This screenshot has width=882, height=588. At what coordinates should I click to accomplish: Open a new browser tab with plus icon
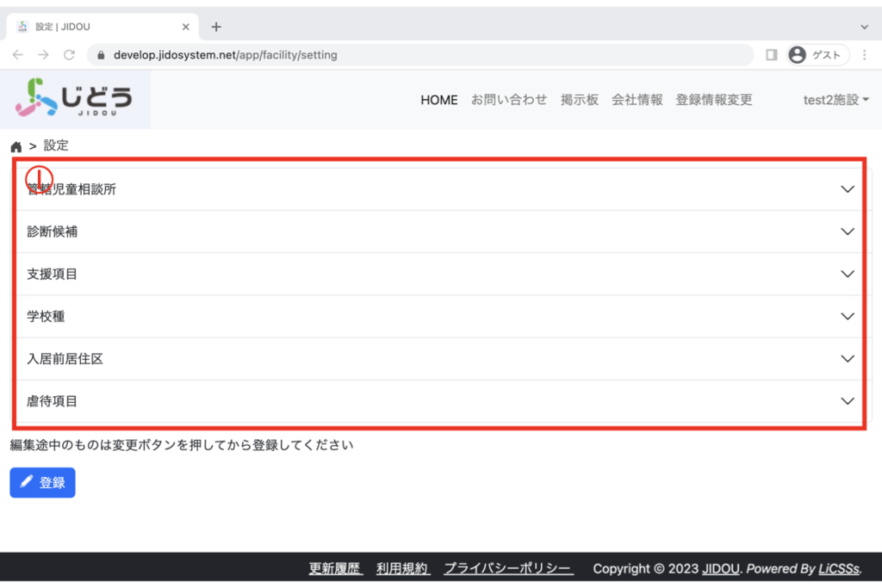click(x=216, y=27)
